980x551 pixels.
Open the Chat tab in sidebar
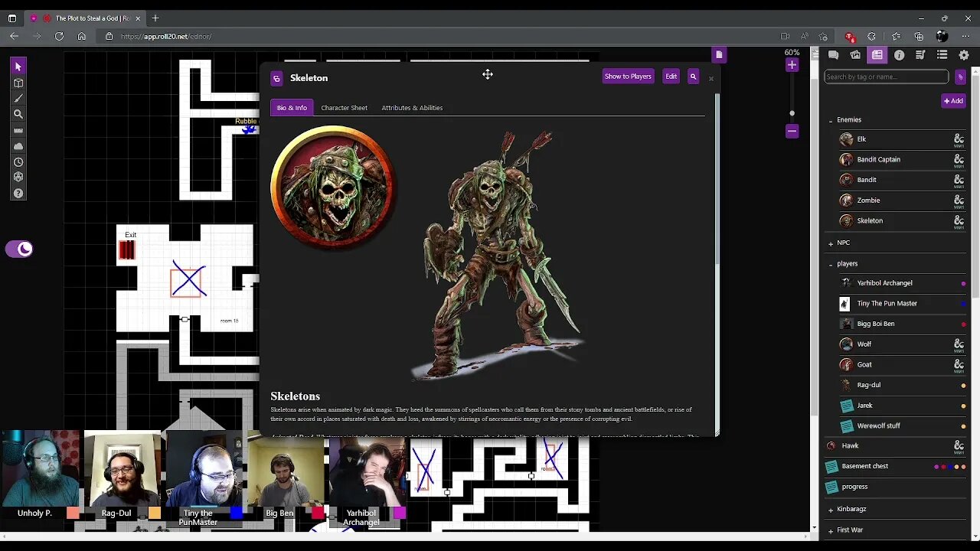pos(834,55)
